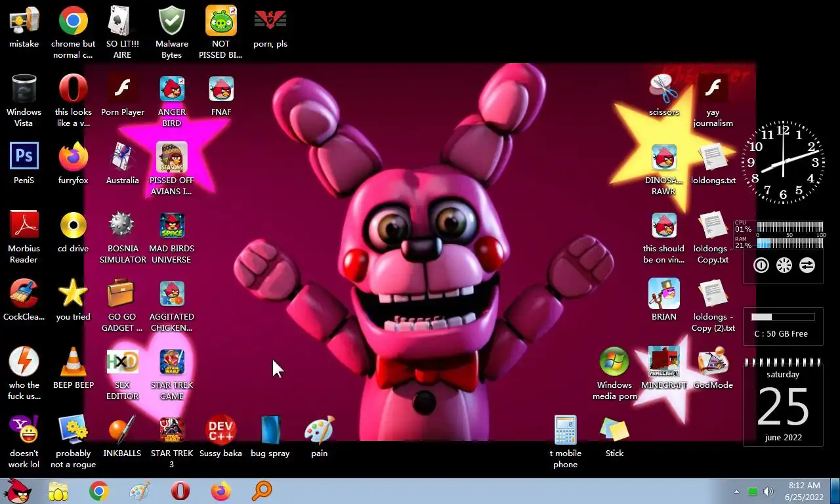
Task: Select the scissors snipping tool icon
Action: coord(663,89)
